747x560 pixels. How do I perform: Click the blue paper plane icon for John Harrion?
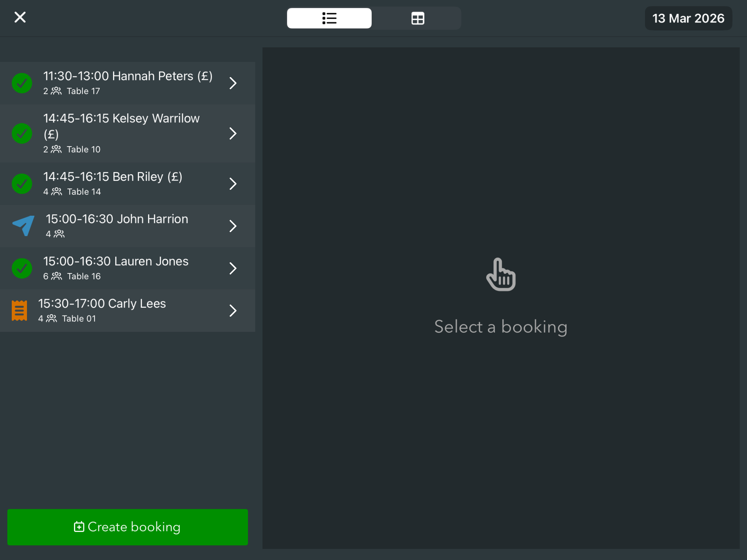click(x=23, y=226)
